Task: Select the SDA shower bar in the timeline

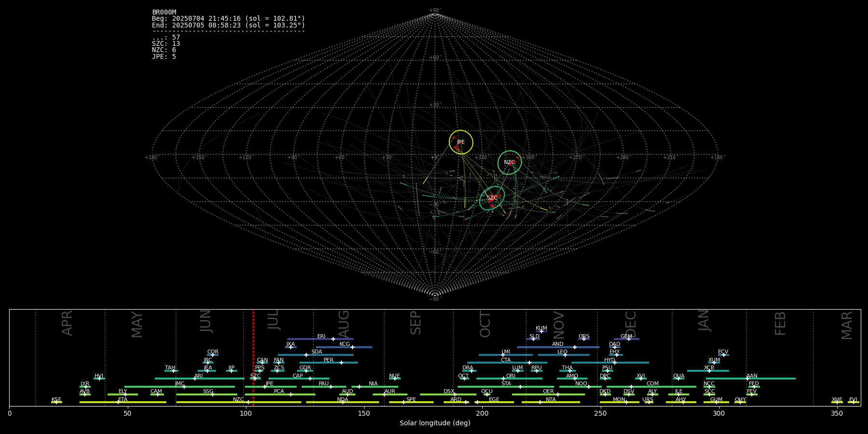Action: coord(315,355)
